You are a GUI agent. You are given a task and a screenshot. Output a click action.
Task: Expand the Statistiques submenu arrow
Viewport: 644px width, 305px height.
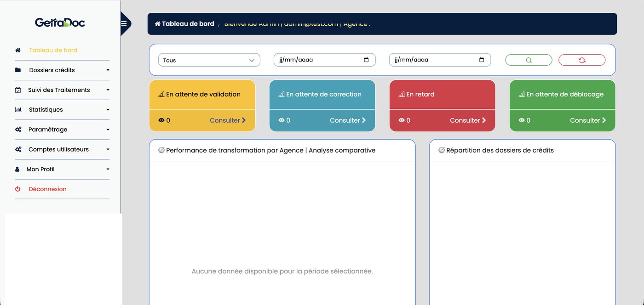(108, 110)
